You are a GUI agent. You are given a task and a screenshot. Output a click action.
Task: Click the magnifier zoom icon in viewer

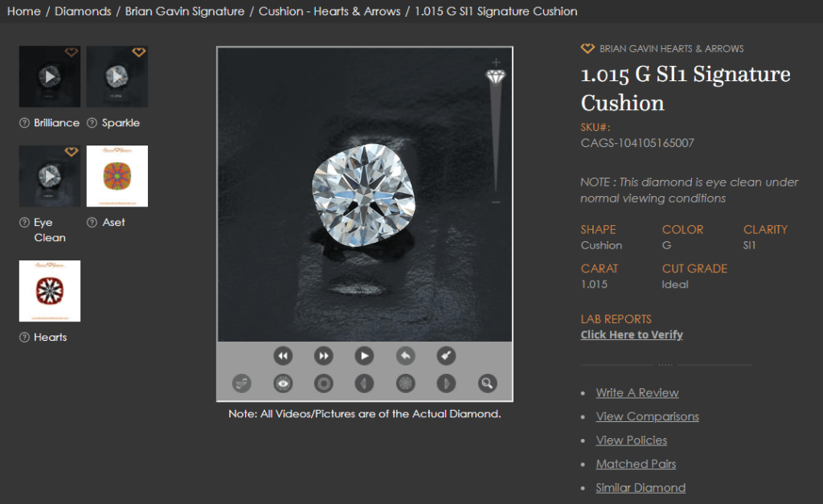(x=487, y=383)
